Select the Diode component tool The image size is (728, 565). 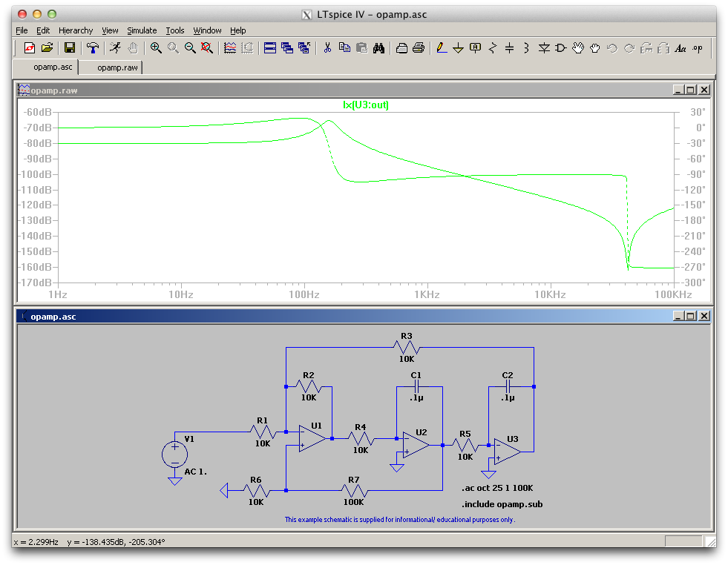pos(544,47)
